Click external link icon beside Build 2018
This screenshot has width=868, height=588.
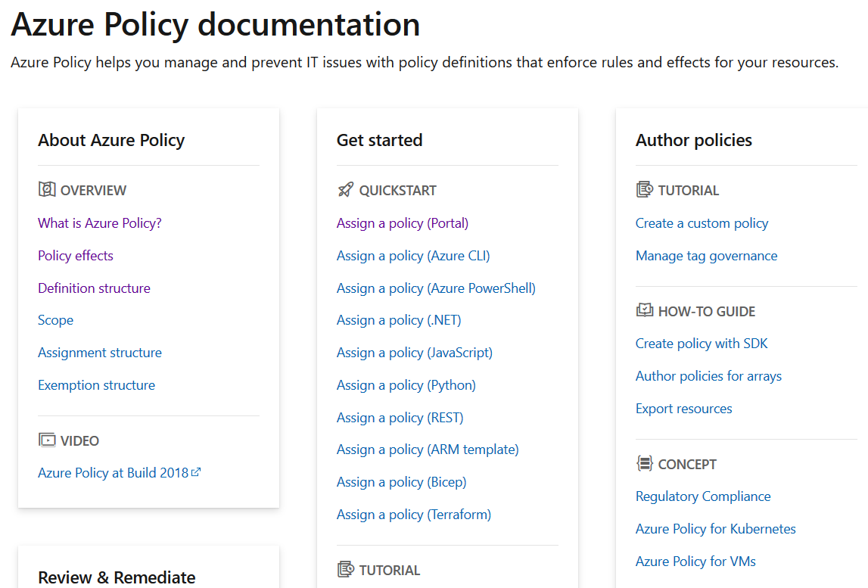pos(196,472)
